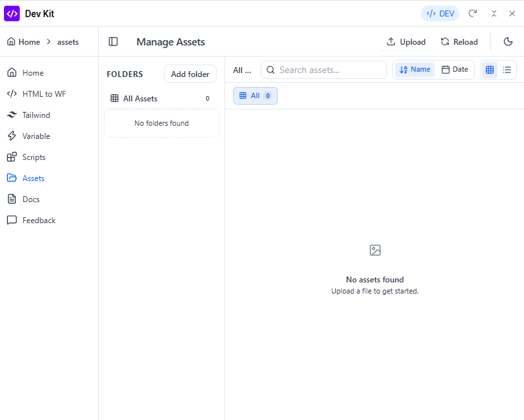Open Scripts in the sidebar
The width and height of the screenshot is (524, 420).
pyautogui.click(x=26, y=157)
